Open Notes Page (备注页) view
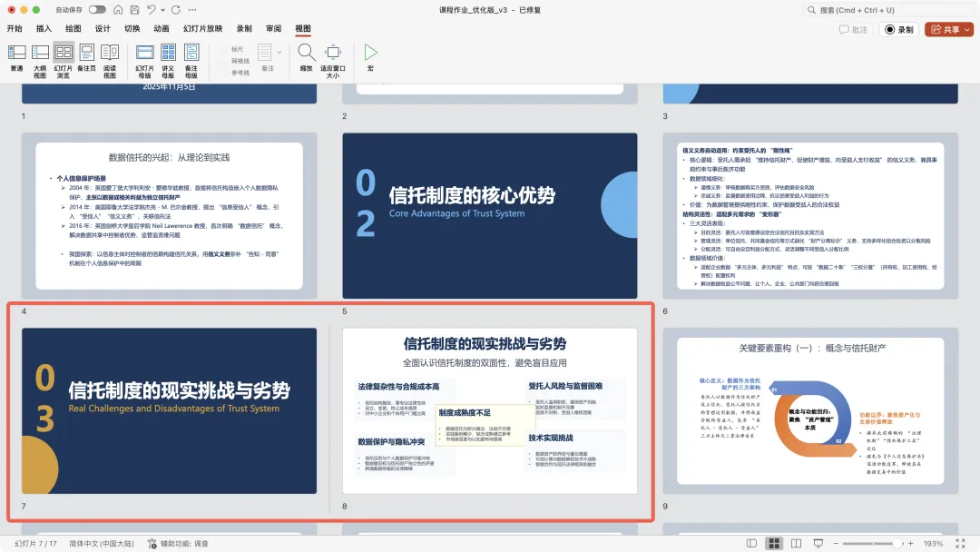Screen dimensions: 980x552 point(86,58)
